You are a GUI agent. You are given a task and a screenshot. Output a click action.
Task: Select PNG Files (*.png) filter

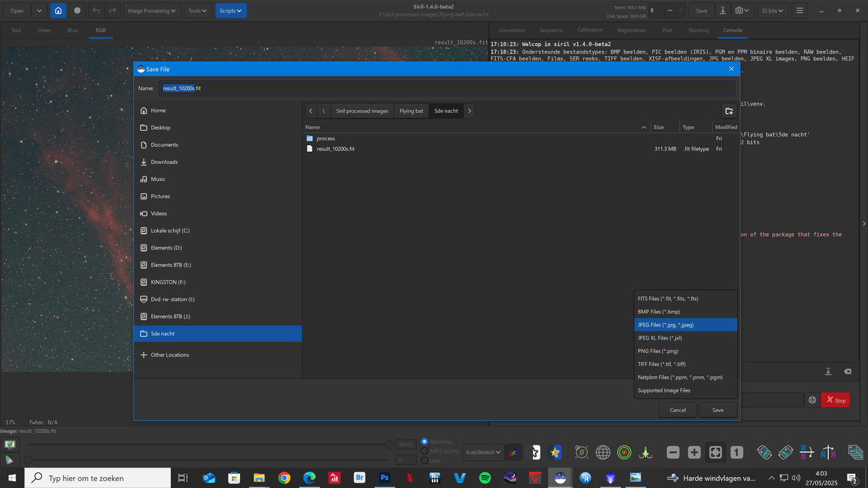point(686,351)
